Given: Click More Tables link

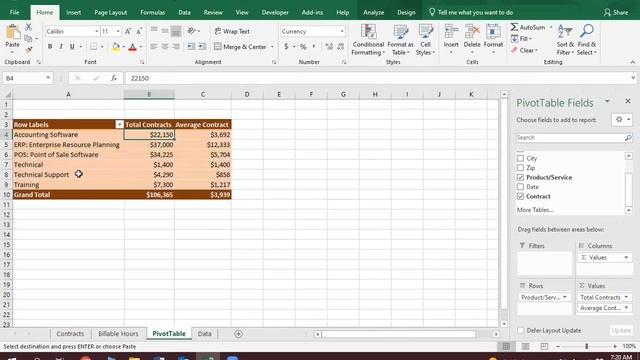Looking at the screenshot, I should tap(535, 210).
